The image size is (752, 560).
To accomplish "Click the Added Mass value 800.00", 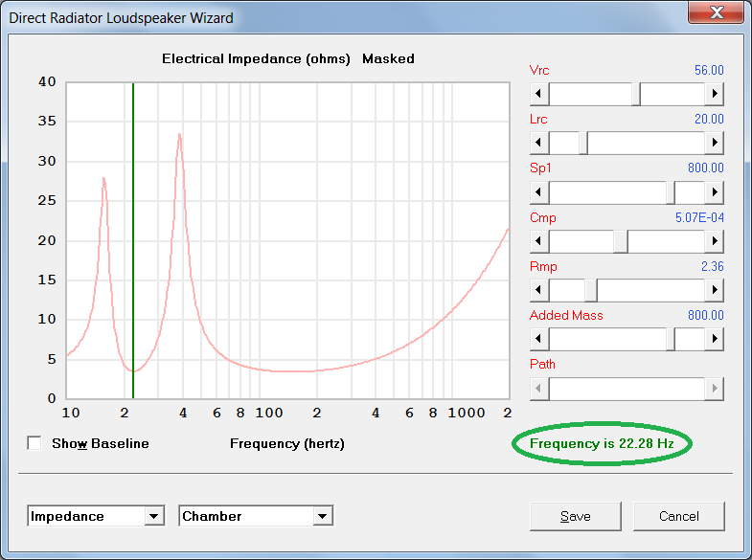I will tap(705, 315).
